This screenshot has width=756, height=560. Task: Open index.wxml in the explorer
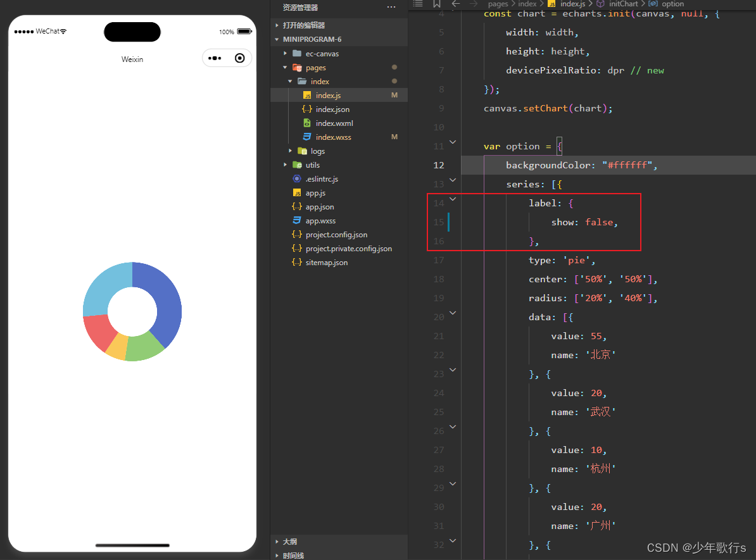tap(339, 123)
